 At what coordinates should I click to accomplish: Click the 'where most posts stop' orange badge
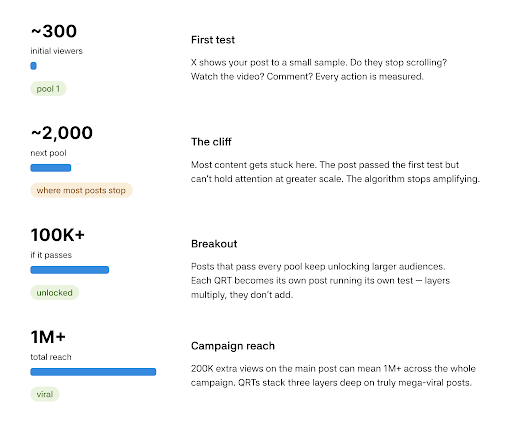coord(81,190)
